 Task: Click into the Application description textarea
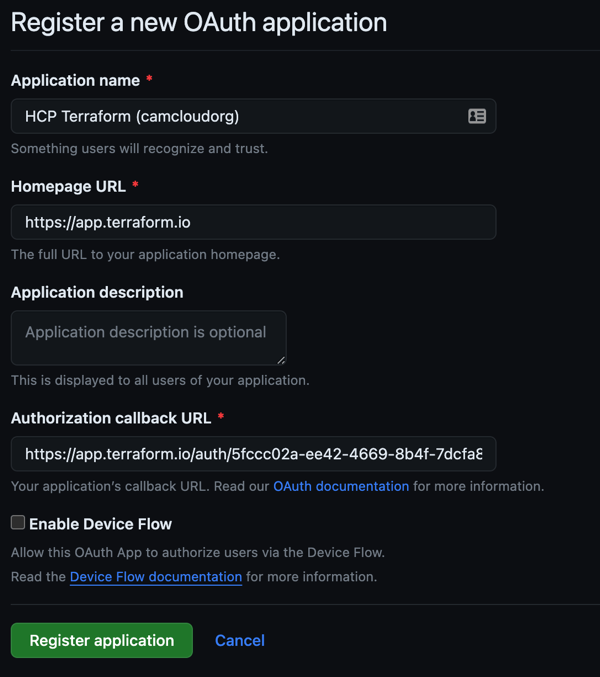point(148,338)
